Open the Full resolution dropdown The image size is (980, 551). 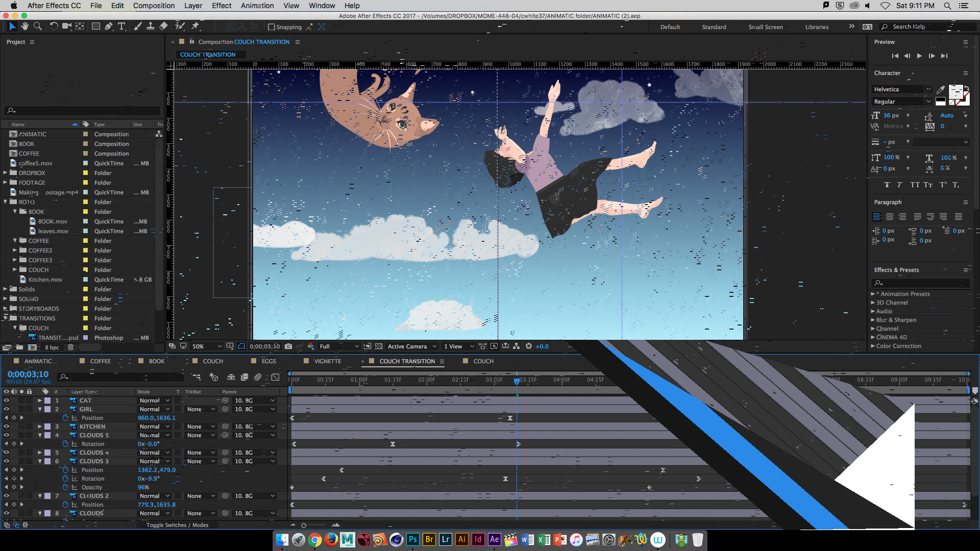pos(339,346)
